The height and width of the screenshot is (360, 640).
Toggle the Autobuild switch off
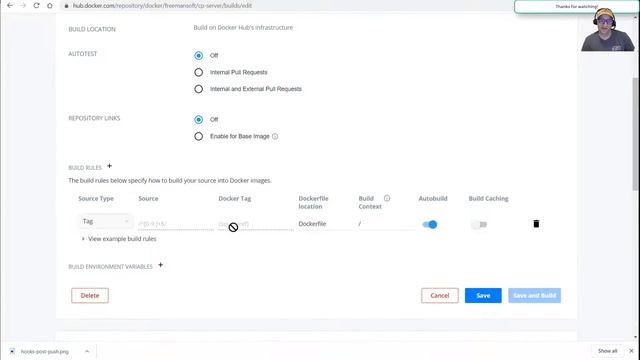click(430, 224)
